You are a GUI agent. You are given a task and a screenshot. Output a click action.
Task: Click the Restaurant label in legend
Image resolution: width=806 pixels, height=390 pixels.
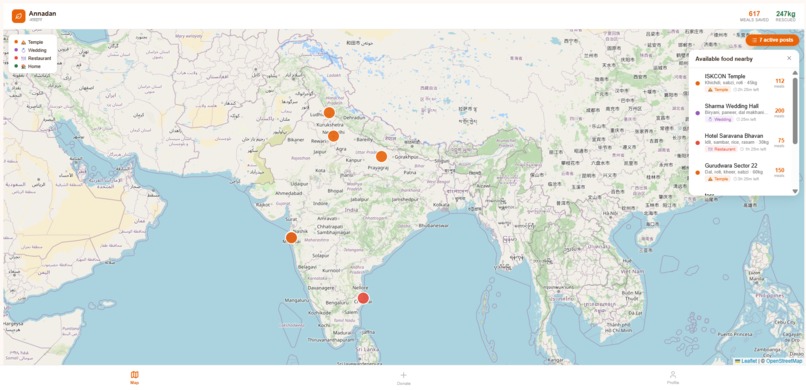[40, 59]
